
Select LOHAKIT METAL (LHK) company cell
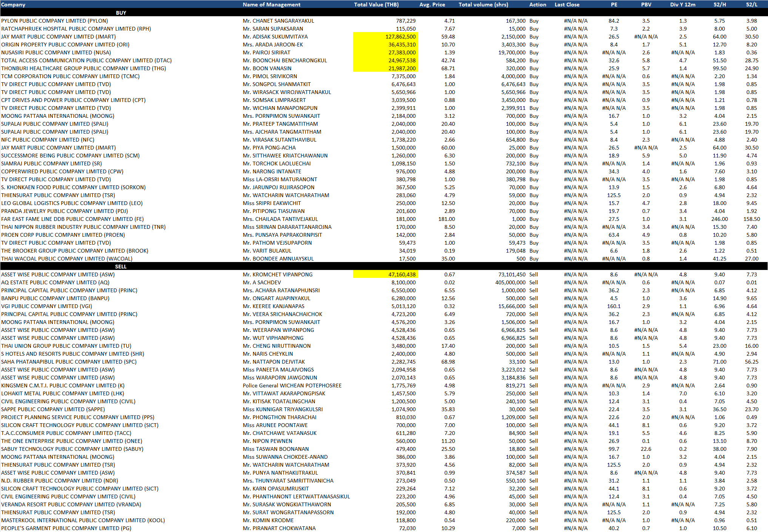tap(63, 393)
